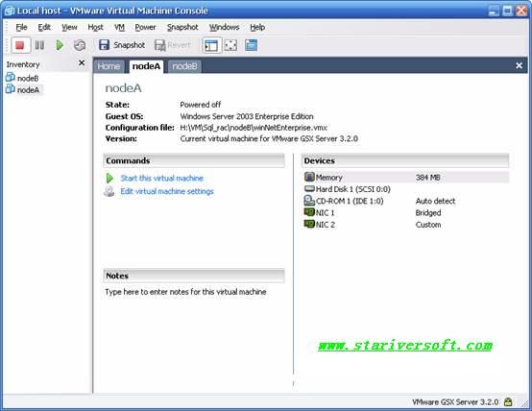This screenshot has width=532, height=411.
Task: Click the Powered off state text
Action: [x=200, y=105]
